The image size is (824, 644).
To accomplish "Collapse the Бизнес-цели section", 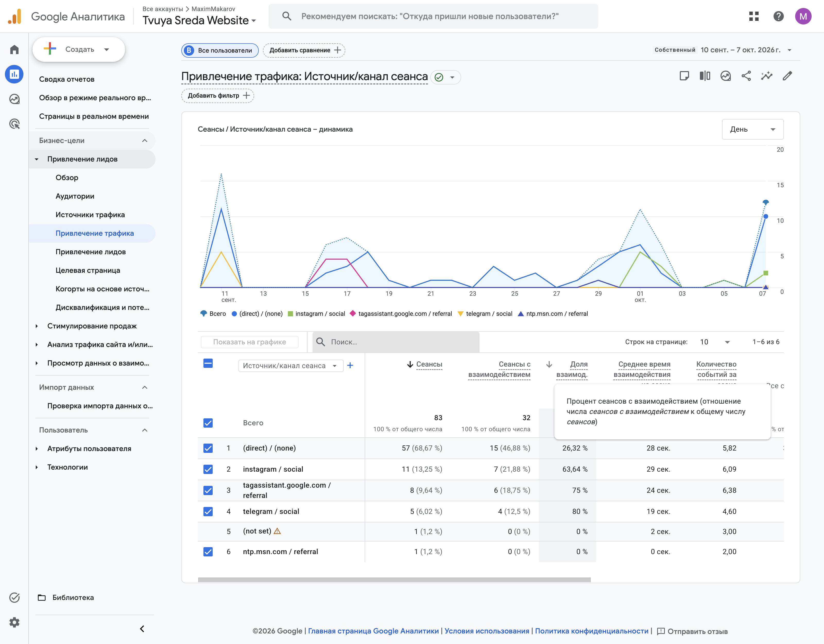I will pos(92,140).
